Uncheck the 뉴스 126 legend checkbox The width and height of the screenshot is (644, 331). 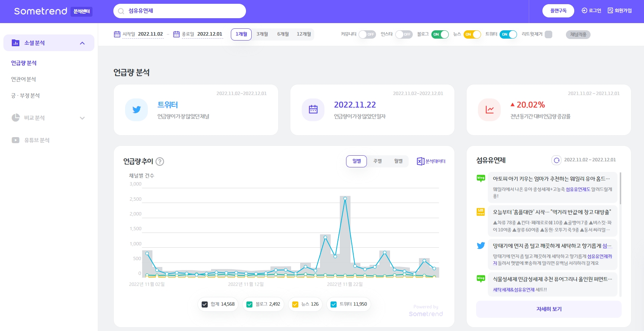coord(295,304)
